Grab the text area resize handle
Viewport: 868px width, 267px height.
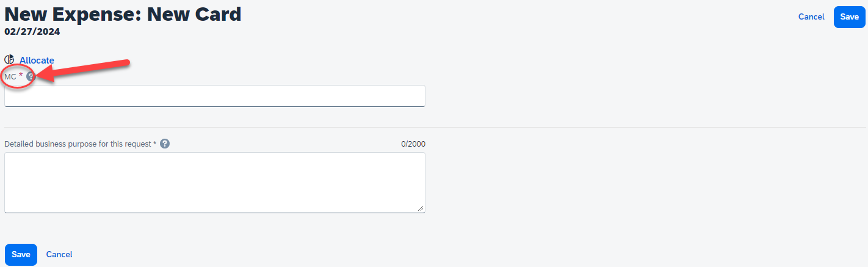pos(421,208)
